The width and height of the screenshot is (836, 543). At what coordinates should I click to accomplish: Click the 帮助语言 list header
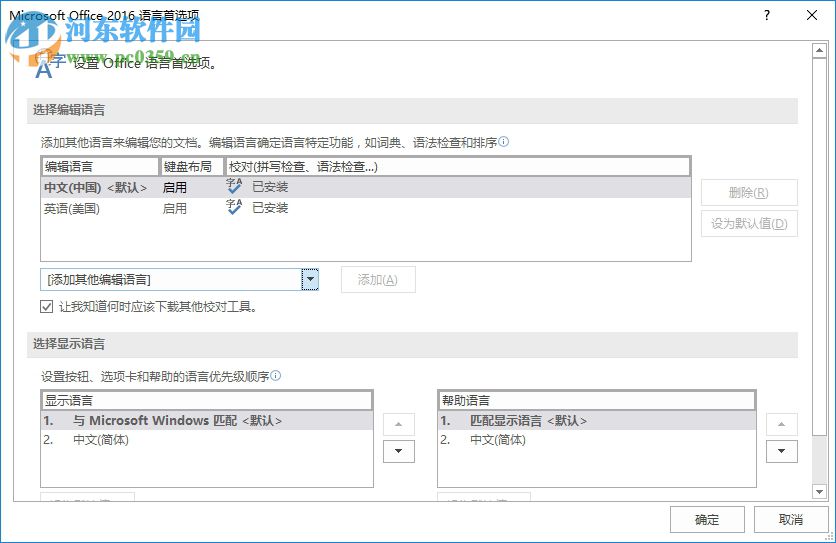[x=597, y=401]
